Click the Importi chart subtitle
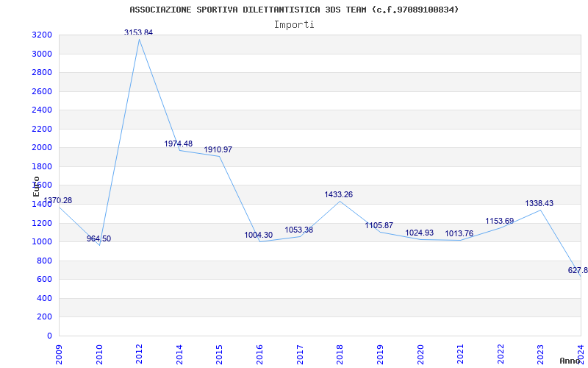The image size is (588, 368). pos(294,25)
